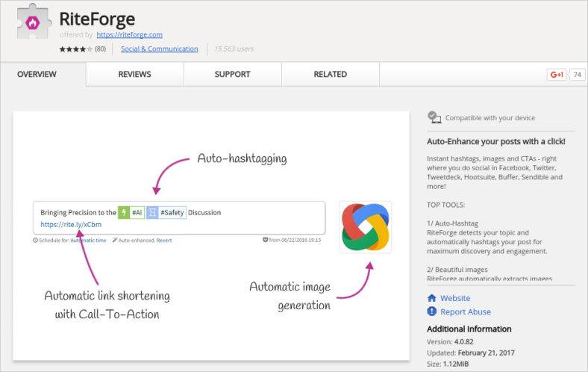Click the RiteForge title heading

[x=97, y=19]
